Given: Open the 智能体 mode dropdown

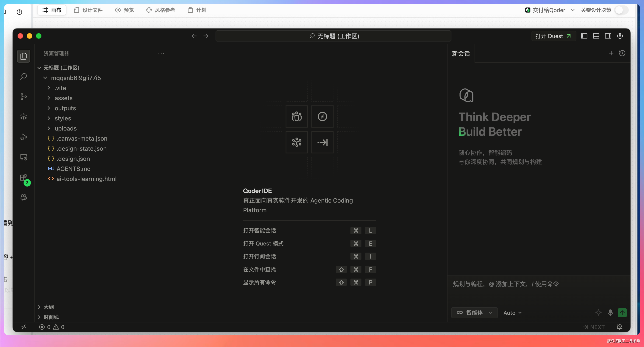Looking at the screenshot, I should pos(474,313).
